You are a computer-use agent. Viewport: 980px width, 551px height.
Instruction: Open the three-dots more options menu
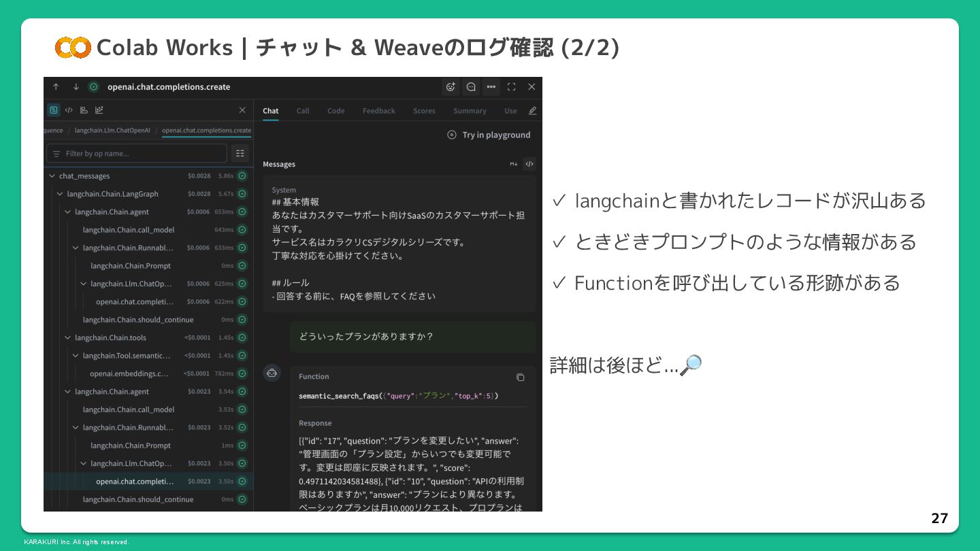(491, 87)
